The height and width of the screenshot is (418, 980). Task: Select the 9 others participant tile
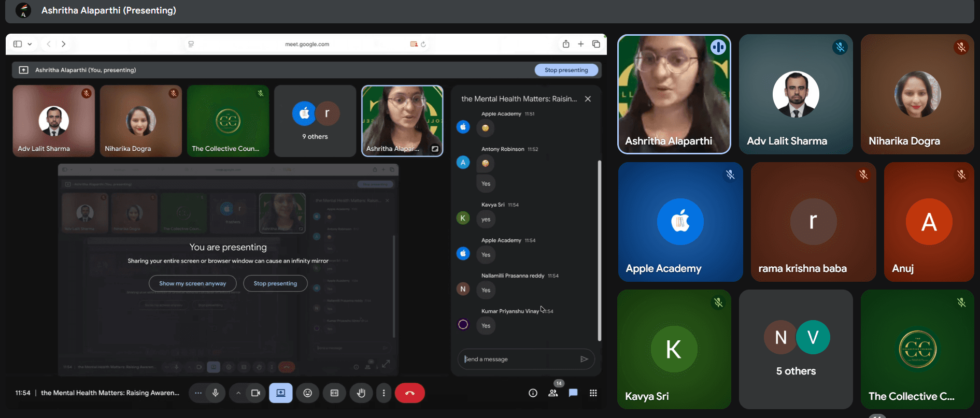pyautogui.click(x=315, y=121)
